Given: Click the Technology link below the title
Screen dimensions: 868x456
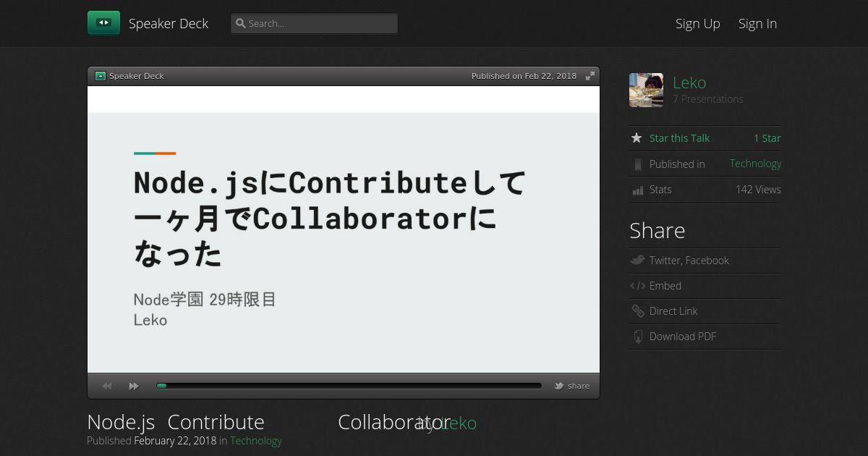Looking at the screenshot, I should (256, 441).
